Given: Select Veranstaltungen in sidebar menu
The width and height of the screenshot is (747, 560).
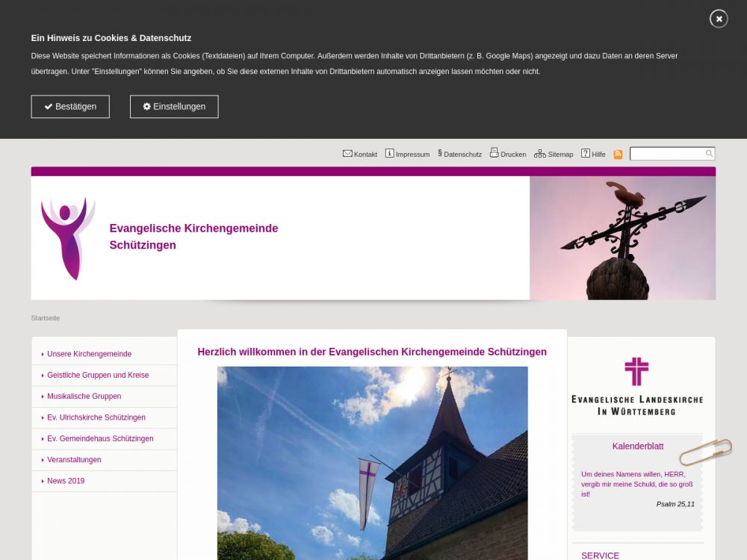Looking at the screenshot, I should (x=74, y=460).
